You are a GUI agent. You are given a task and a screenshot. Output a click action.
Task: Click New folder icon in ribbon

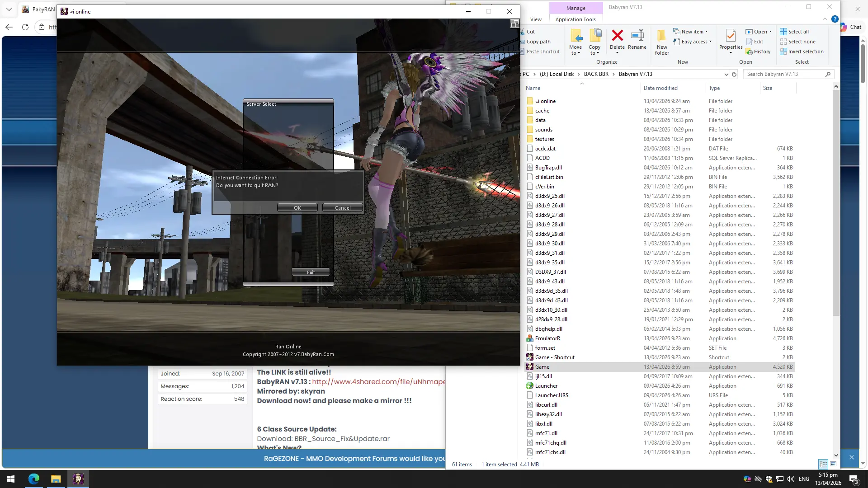(x=662, y=42)
